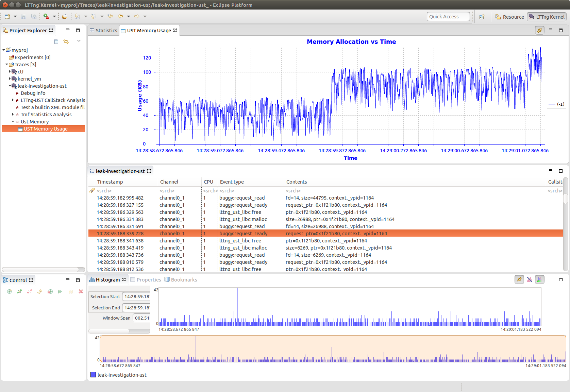Click the Selection Start time field

[136, 296]
